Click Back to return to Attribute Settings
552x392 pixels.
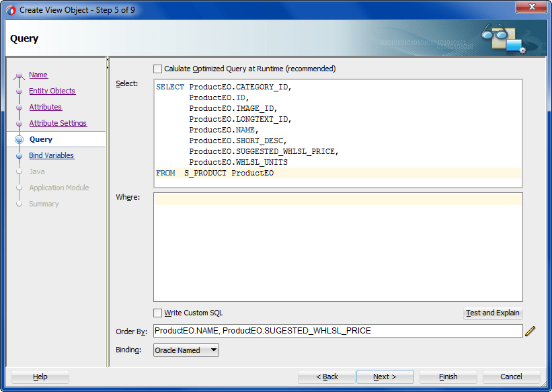(x=326, y=377)
